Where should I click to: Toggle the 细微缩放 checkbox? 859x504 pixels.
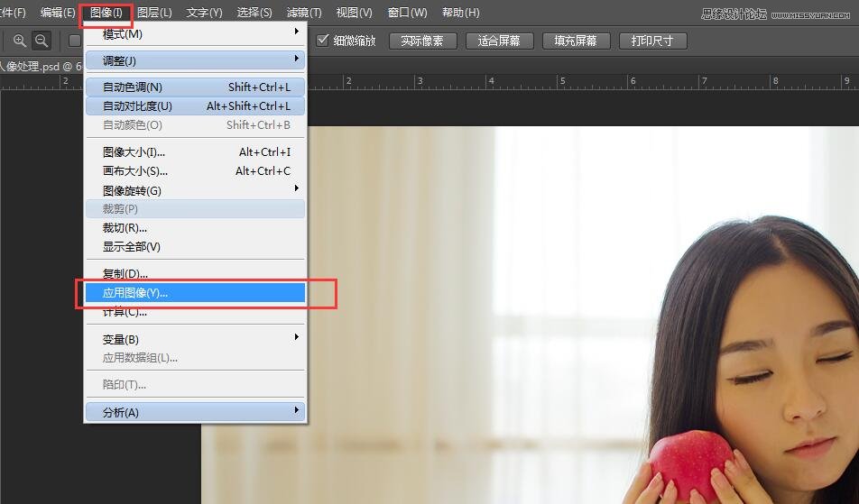(x=323, y=41)
